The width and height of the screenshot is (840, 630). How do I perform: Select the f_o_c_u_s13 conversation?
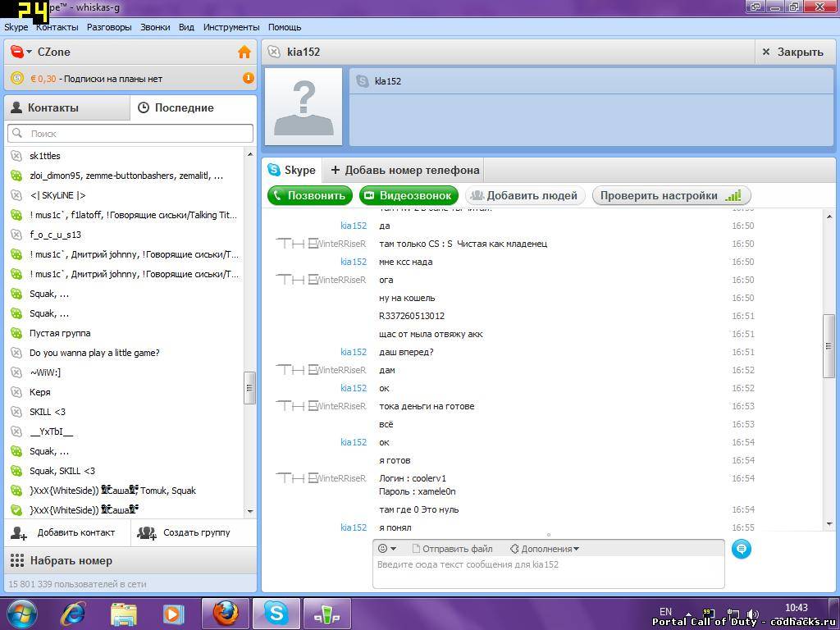(x=124, y=235)
